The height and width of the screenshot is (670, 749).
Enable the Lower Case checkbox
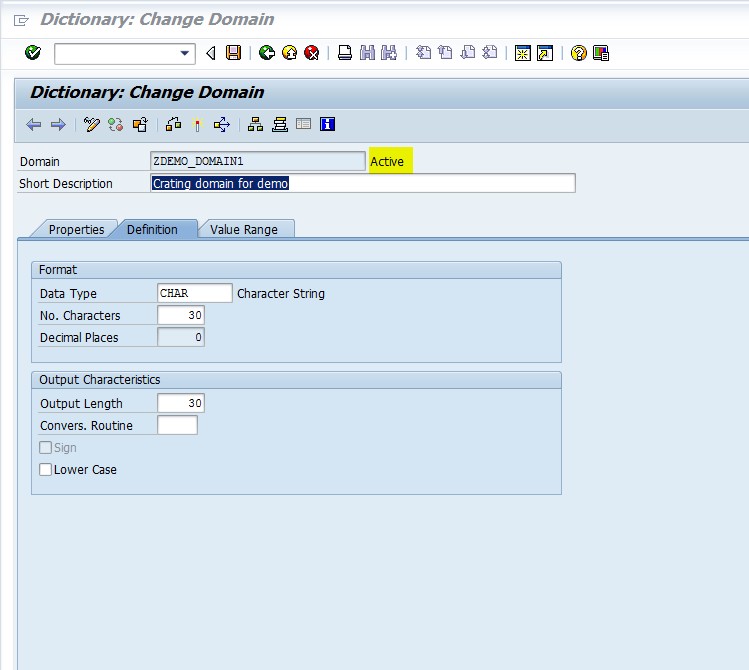(x=45, y=469)
